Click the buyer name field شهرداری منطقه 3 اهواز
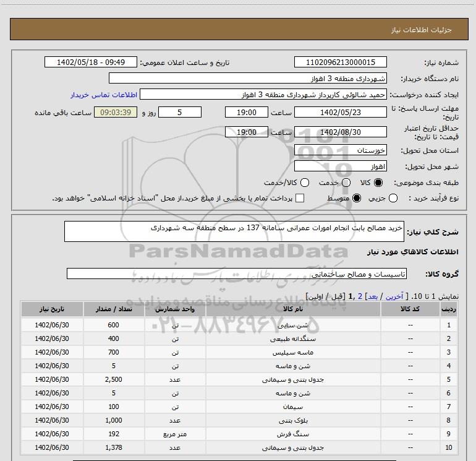Viewport: 476px width, 461px height. pos(248,79)
